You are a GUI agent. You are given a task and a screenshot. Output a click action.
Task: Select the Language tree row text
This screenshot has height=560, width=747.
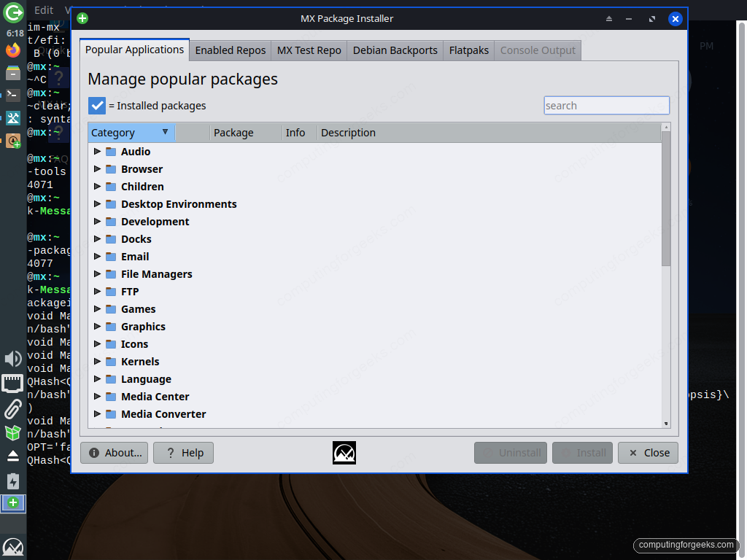coord(146,379)
